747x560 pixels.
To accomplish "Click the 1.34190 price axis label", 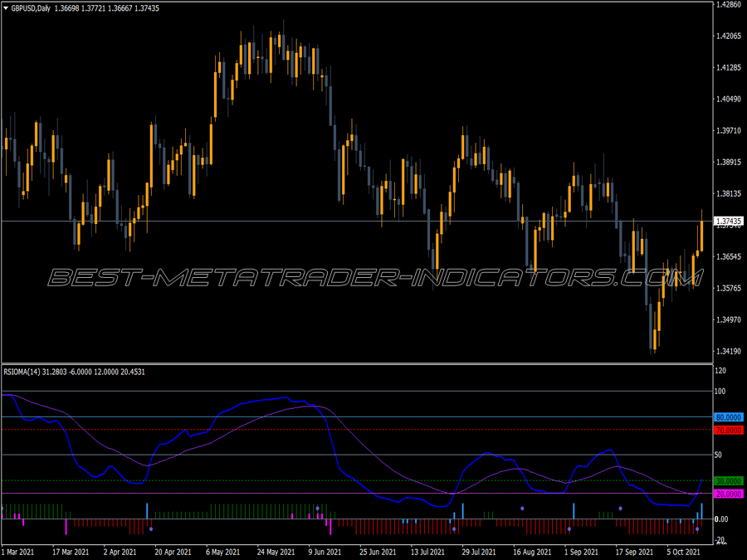I will pyautogui.click(x=729, y=352).
